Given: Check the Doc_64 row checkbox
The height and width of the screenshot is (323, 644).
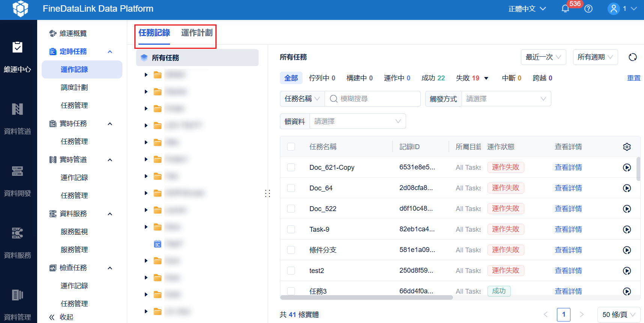Looking at the screenshot, I should coord(291,188).
